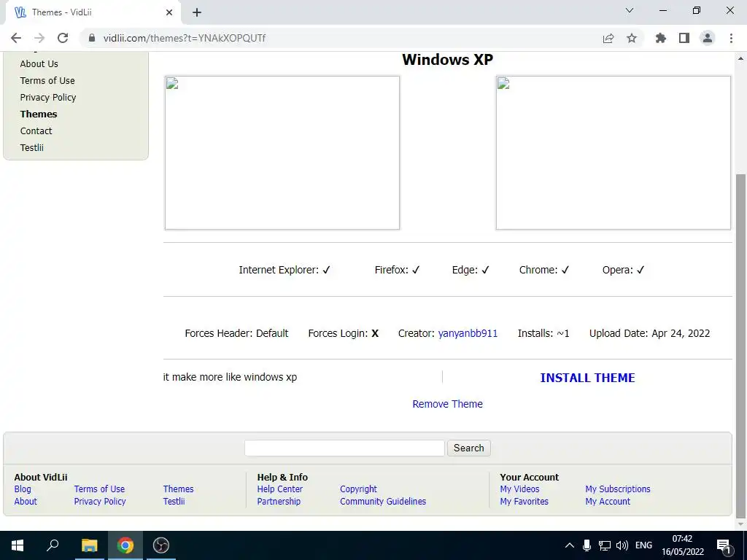Open the notification center icon

723,545
